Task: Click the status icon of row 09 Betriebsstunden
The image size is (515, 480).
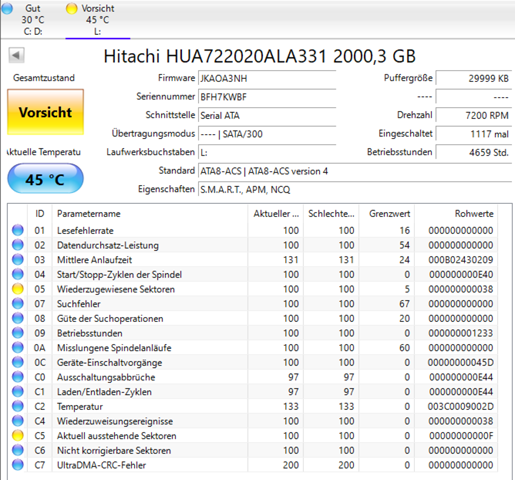Action: (x=18, y=333)
